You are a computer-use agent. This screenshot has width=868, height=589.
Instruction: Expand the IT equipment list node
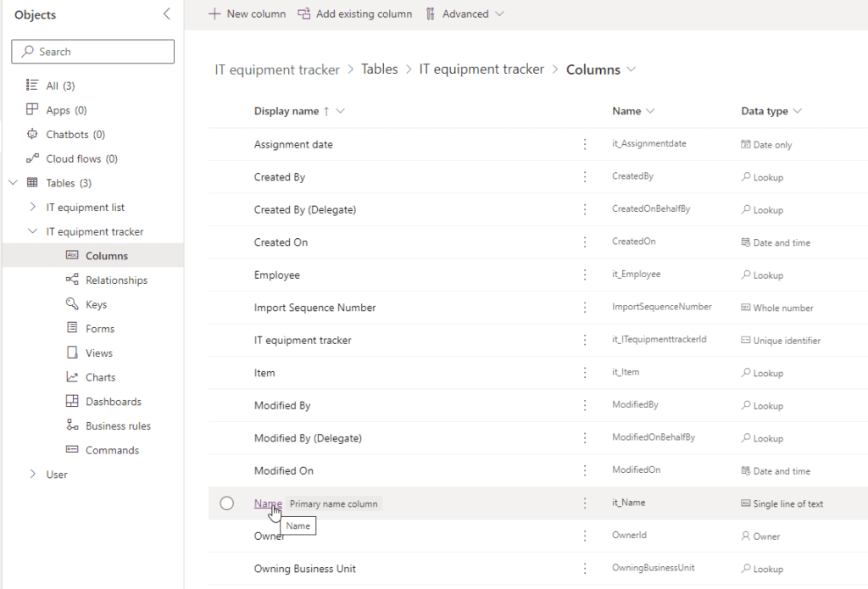pyautogui.click(x=32, y=207)
